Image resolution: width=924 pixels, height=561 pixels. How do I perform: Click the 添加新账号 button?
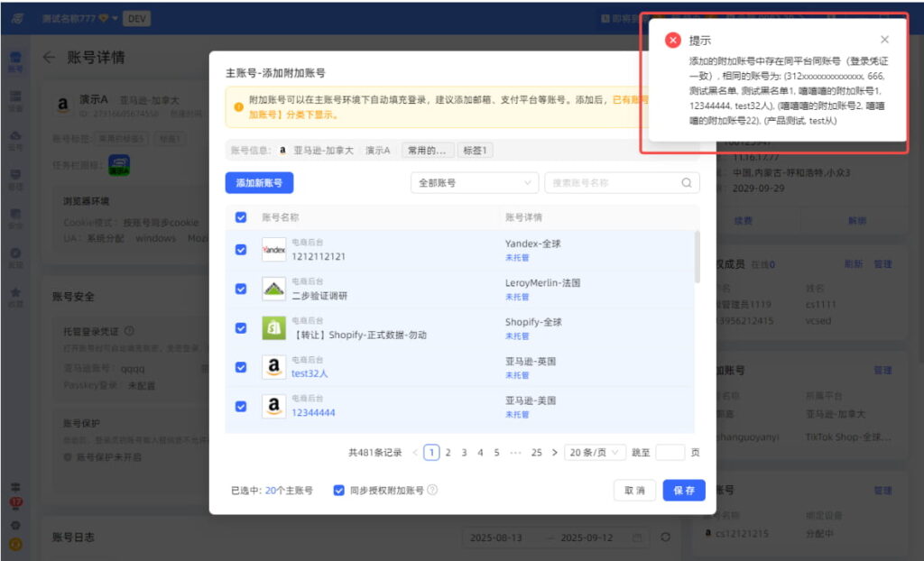coord(261,183)
